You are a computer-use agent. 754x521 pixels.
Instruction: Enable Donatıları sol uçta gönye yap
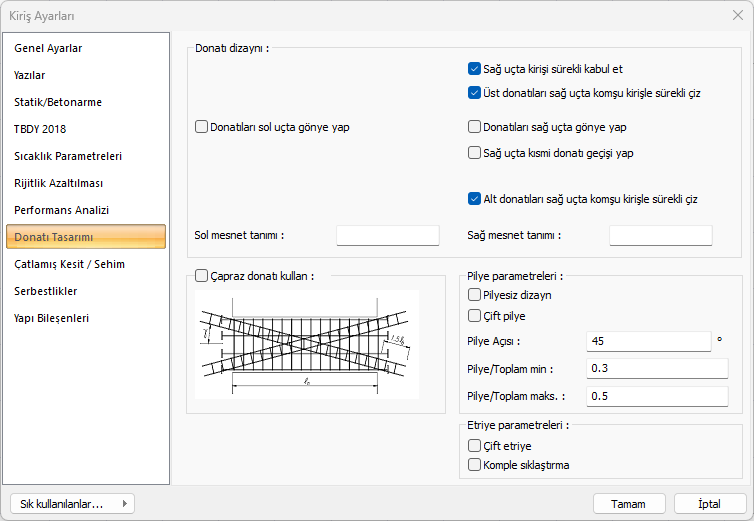(202, 127)
